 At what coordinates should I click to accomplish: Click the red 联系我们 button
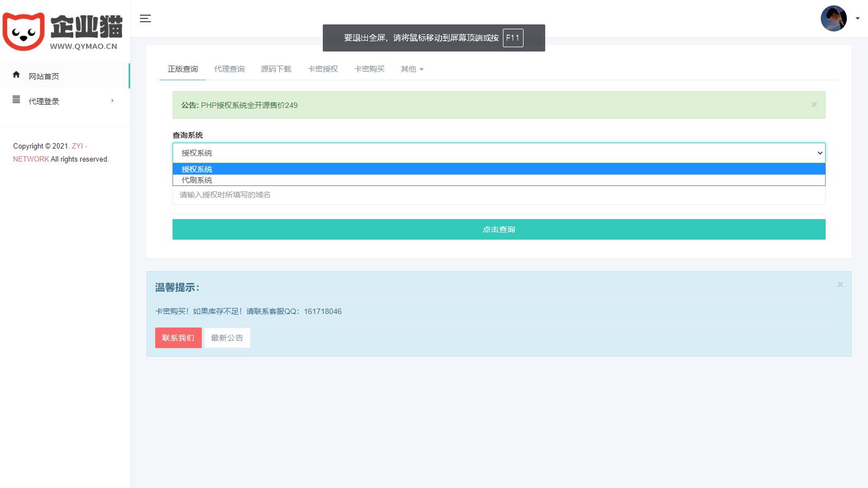click(178, 338)
